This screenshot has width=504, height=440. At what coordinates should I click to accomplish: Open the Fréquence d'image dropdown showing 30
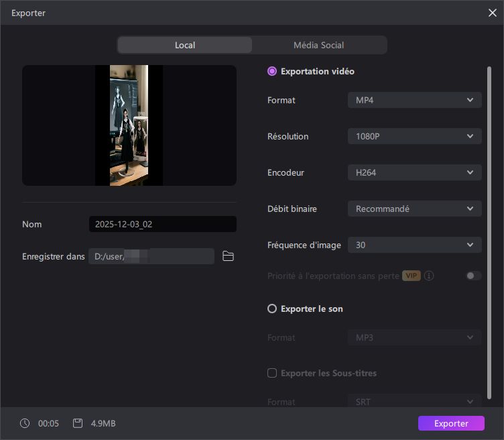414,245
